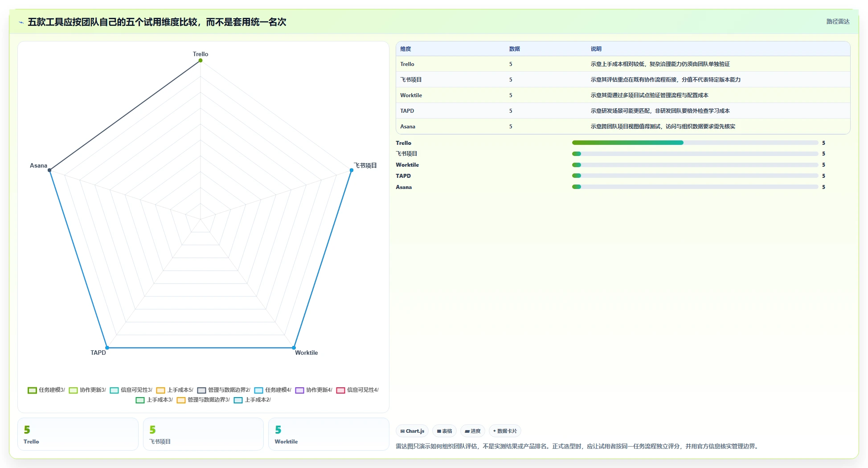
Task: Click the Worktile cell in the table
Action: [x=411, y=95]
